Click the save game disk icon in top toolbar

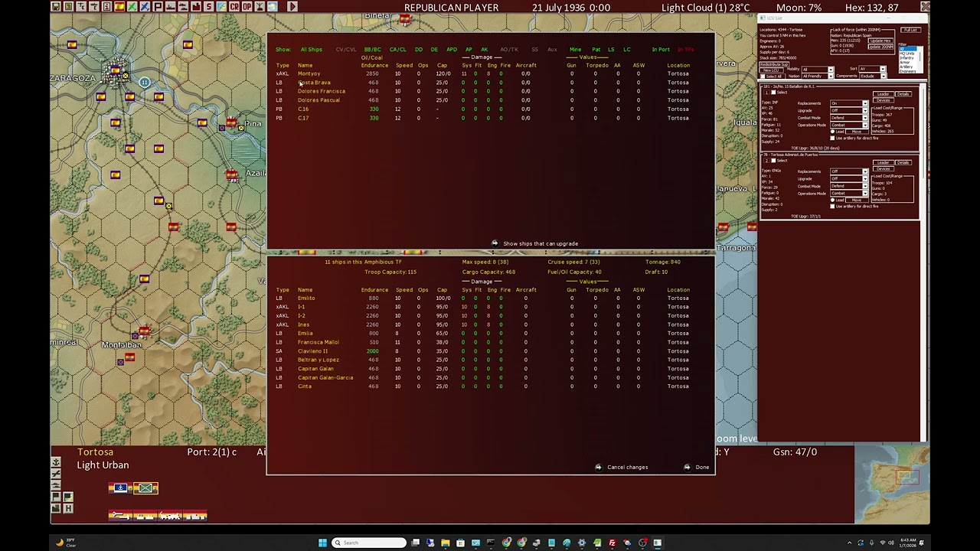pos(56,6)
